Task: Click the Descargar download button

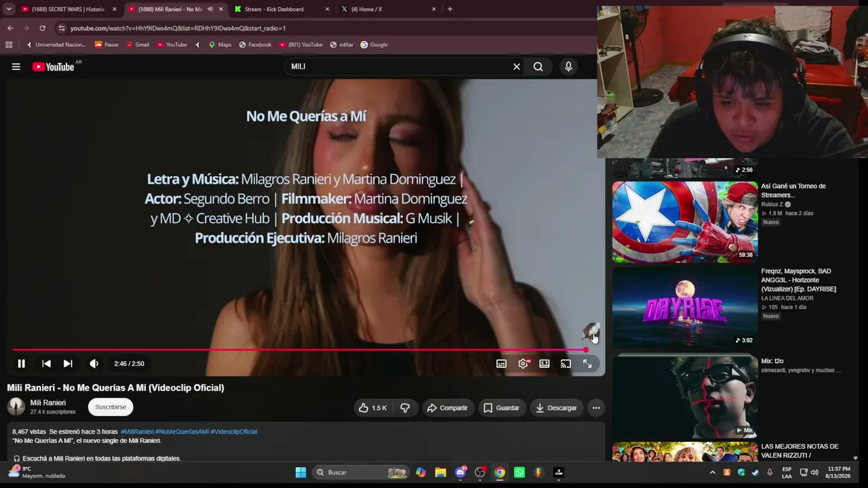Action: click(556, 408)
